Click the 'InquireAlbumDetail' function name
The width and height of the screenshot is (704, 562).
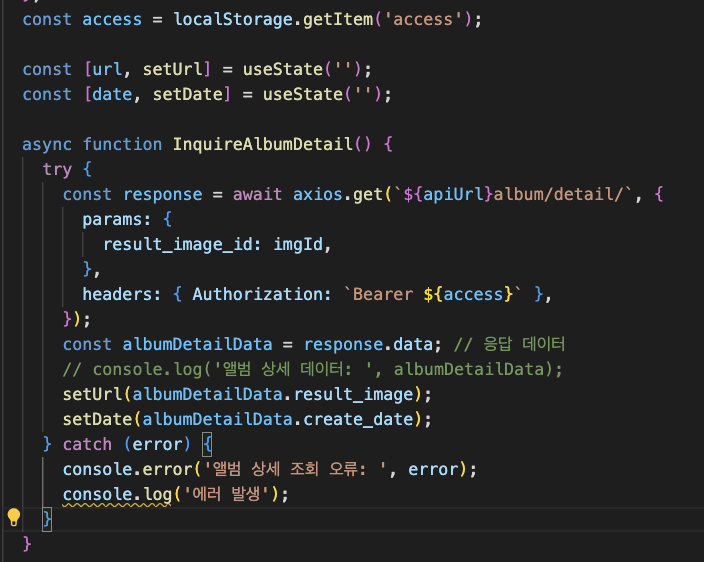263,145
